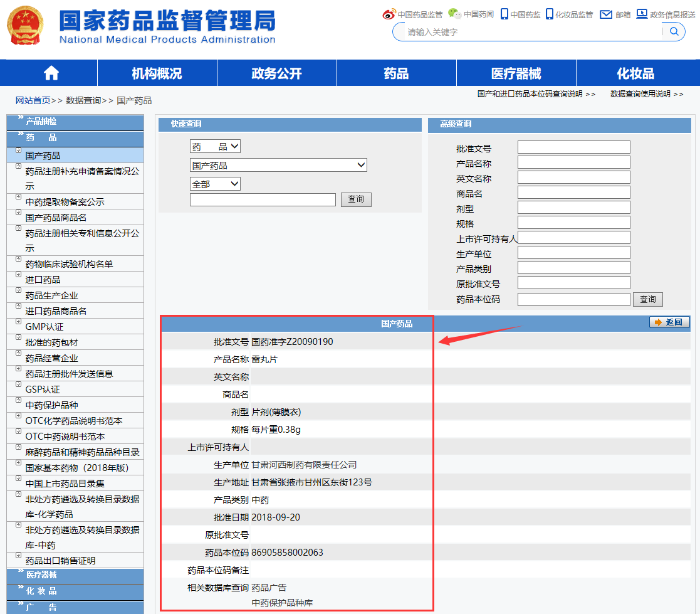
Task: Select 中药保护品种 in sidebar
Action: coord(75,405)
